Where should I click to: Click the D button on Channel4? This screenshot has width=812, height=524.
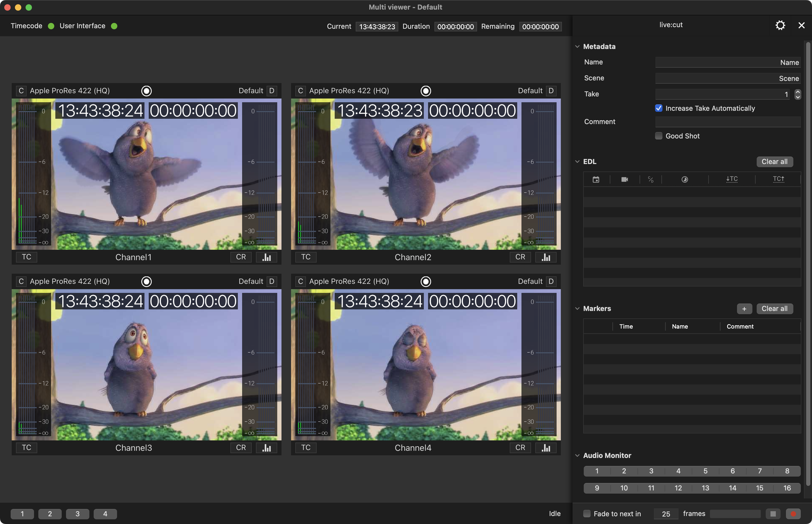[x=551, y=281]
